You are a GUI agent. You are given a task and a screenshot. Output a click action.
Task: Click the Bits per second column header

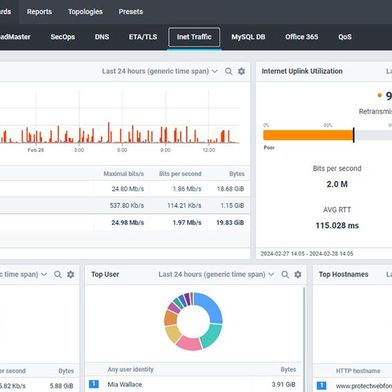(x=180, y=174)
